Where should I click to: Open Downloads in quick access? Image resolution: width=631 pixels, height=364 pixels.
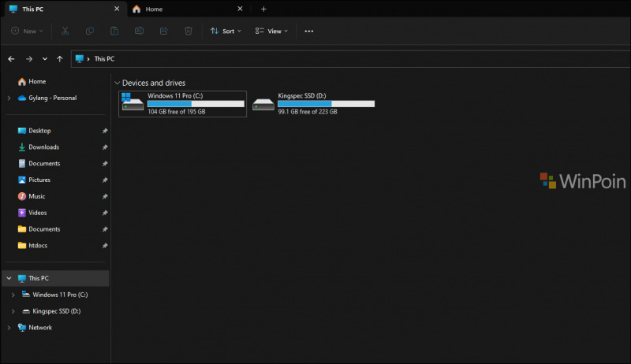coord(44,147)
